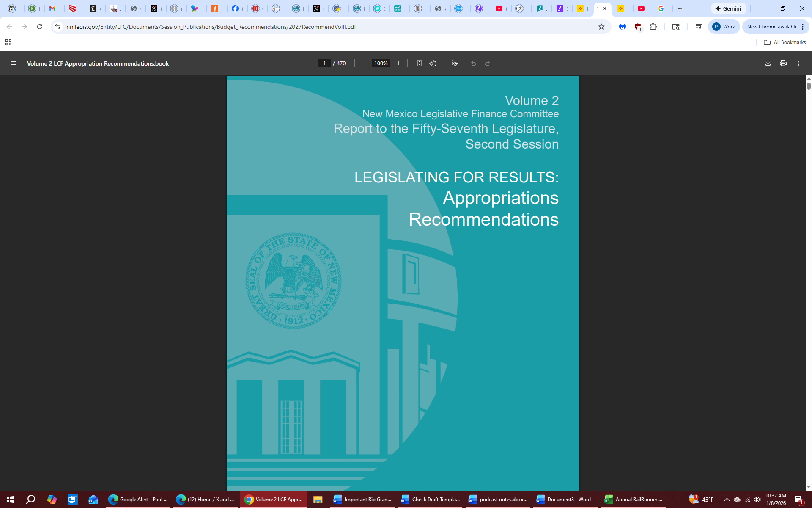Viewport: 812px width, 508px height.
Task: Print the PDF document
Action: [783, 63]
